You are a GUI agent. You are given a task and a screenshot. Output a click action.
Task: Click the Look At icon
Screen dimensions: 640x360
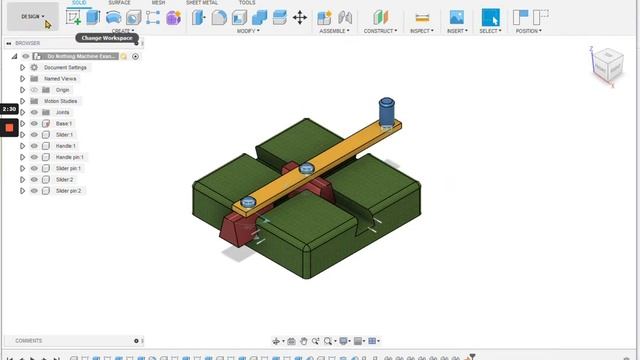click(x=291, y=341)
